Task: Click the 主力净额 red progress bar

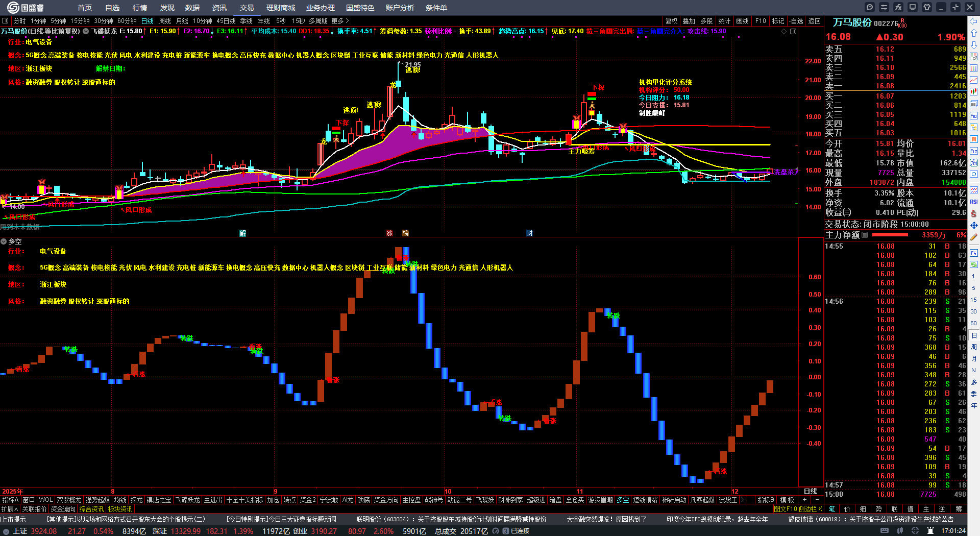Action: click(x=890, y=235)
